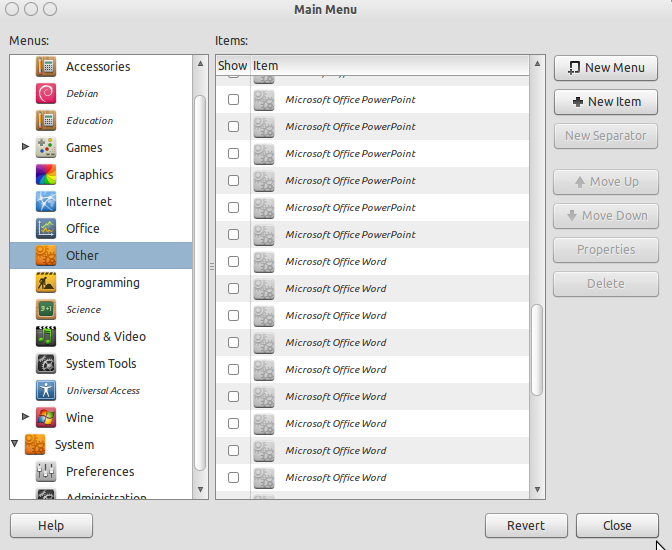Image resolution: width=672 pixels, height=550 pixels.
Task: Click the pink Debian swirl icon
Action: (x=46, y=93)
